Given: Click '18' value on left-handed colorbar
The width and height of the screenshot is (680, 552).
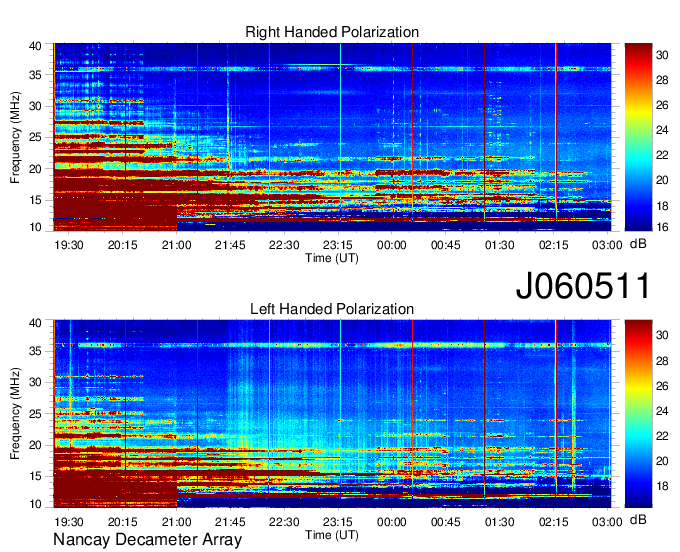Looking at the screenshot, I should [x=662, y=486].
